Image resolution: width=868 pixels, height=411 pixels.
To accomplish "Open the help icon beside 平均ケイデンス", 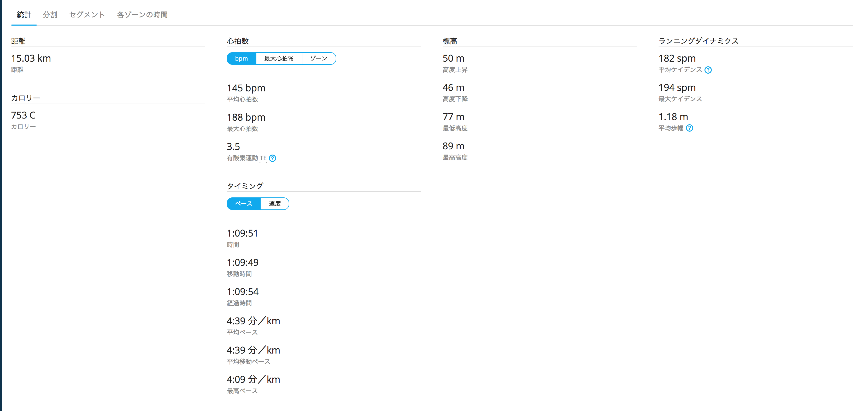I will 708,70.
